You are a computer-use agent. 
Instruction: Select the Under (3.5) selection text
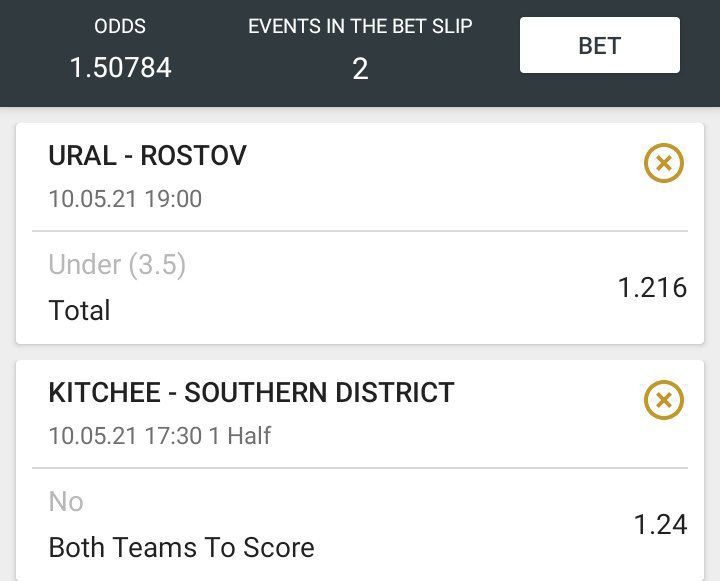117,265
